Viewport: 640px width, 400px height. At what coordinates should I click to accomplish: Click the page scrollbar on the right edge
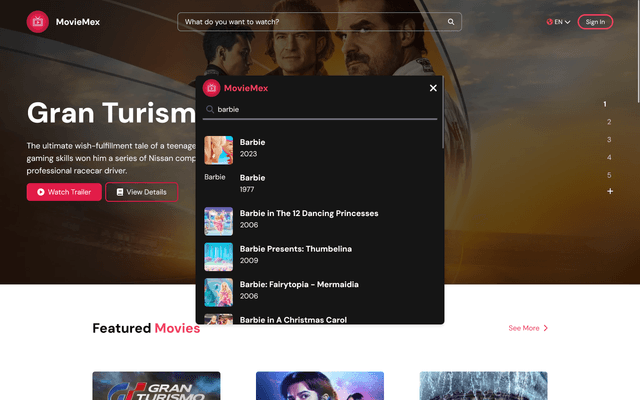(638, 51)
